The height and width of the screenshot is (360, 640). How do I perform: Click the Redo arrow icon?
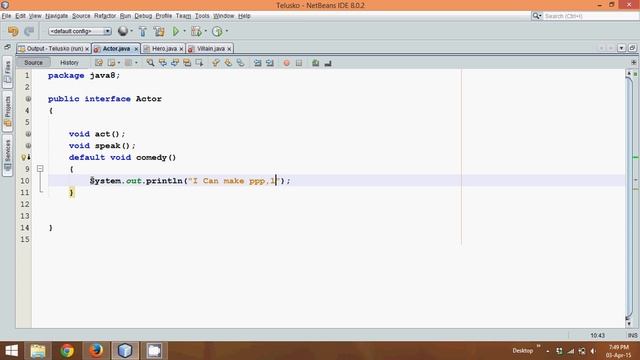[29, 31]
